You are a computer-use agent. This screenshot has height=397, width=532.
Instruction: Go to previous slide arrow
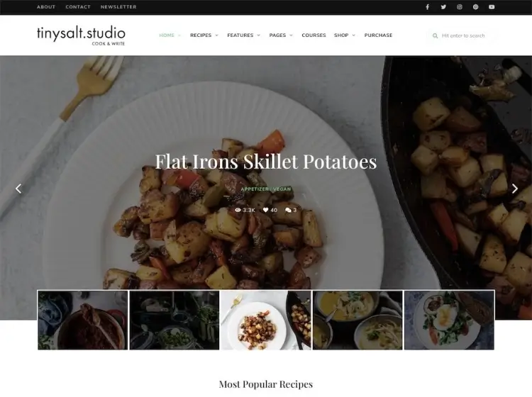click(x=18, y=189)
